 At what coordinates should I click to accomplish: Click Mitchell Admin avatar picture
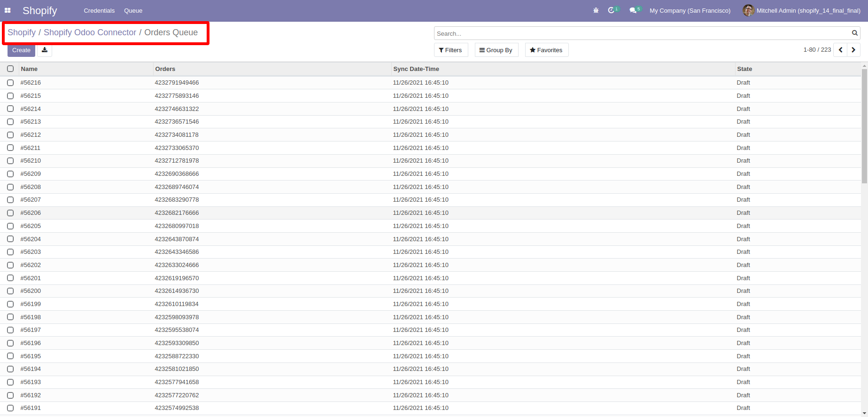click(x=748, y=10)
